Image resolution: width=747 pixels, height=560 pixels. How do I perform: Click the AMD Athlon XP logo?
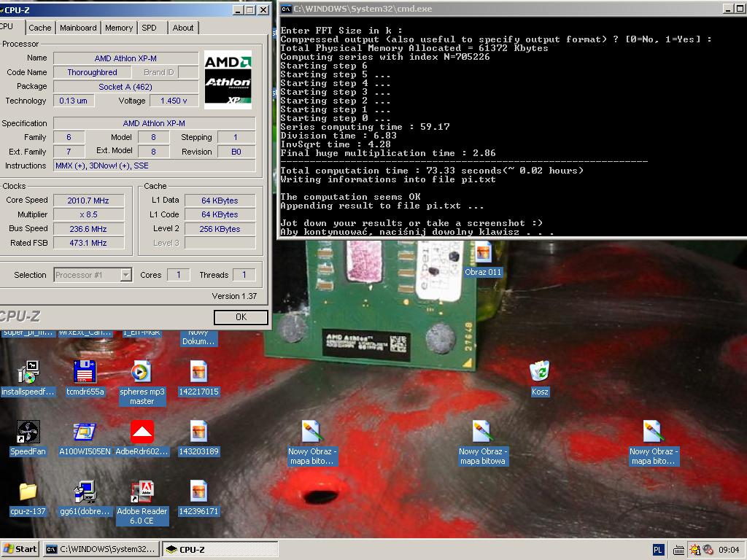click(228, 80)
